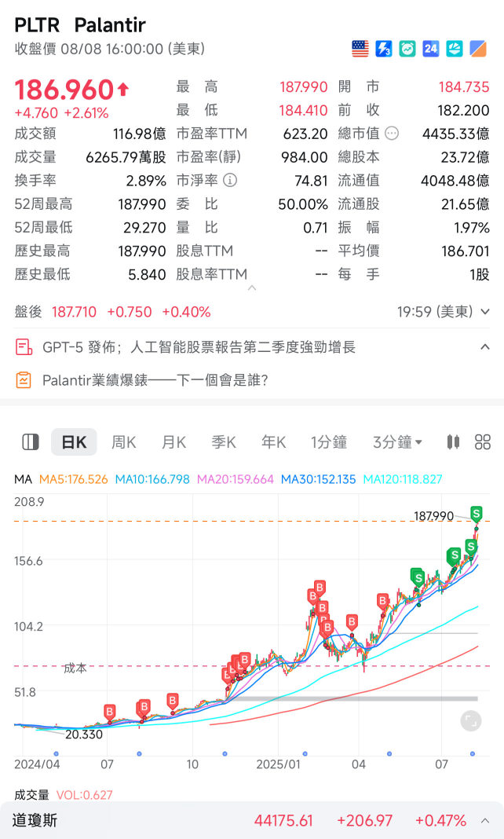Tap the MA120:118.827 indicator label
The image size is (504, 839).
(x=403, y=479)
